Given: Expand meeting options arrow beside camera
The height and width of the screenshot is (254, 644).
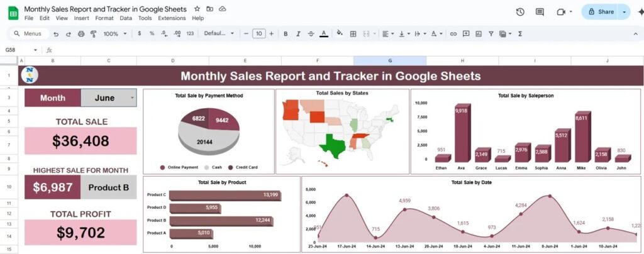Looking at the screenshot, I should pyautogui.click(x=571, y=12).
